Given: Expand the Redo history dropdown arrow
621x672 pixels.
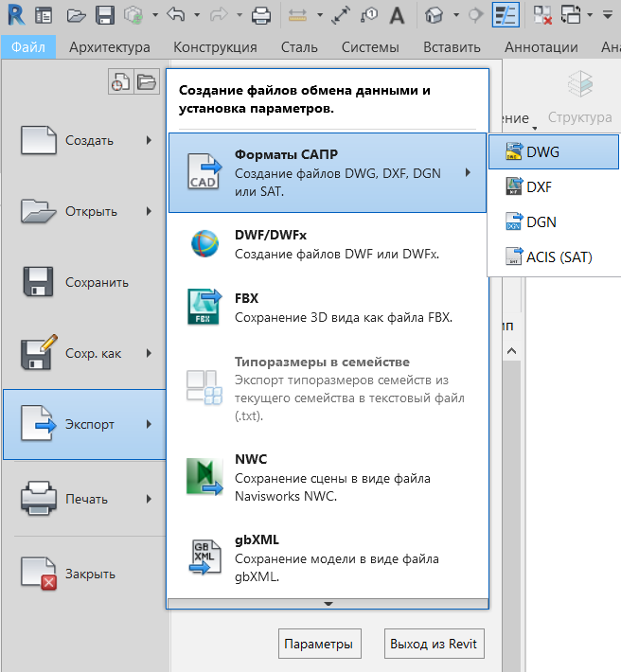Looking at the screenshot, I should pos(240,15).
